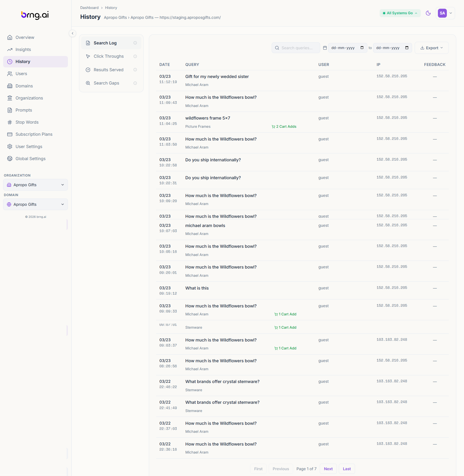Click the Organization building icon in selector
464x476 pixels.
click(x=9, y=185)
